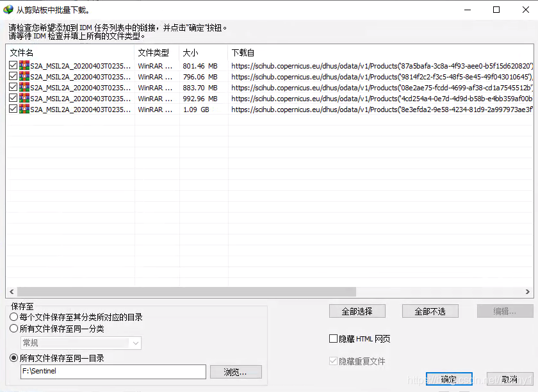Select 所有文件保存至同一目录 radio option
This screenshot has height=392, width=538.
click(x=13, y=358)
